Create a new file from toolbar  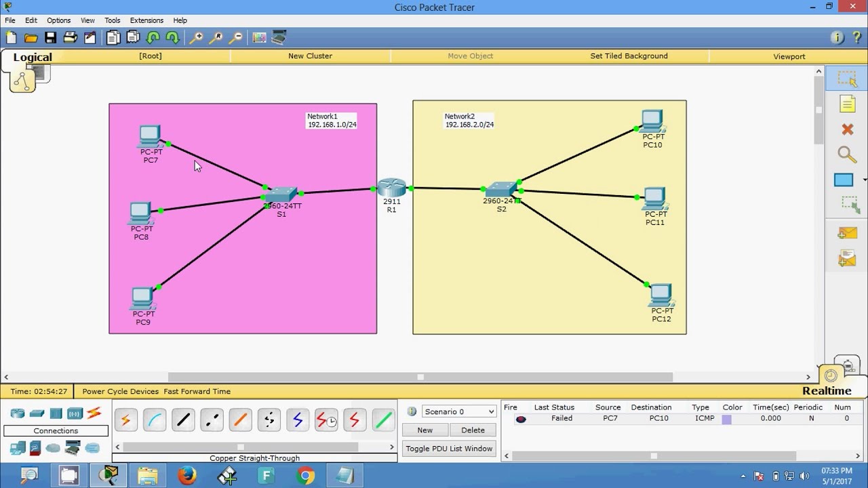pos(11,38)
